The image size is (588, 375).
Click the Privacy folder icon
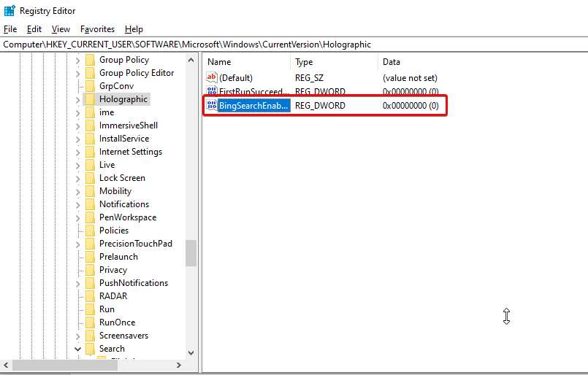pyautogui.click(x=90, y=270)
